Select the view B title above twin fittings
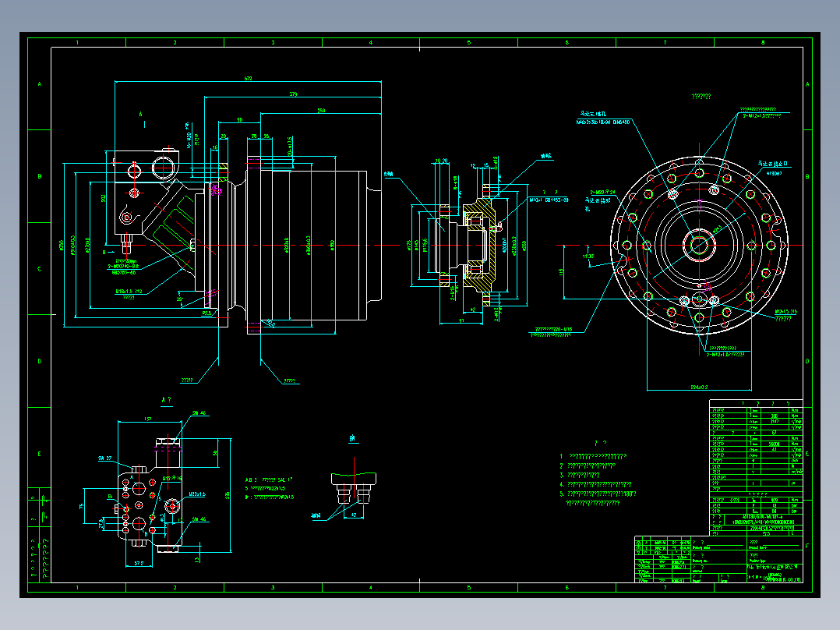Screen dimensions: 840x630 (352, 439)
